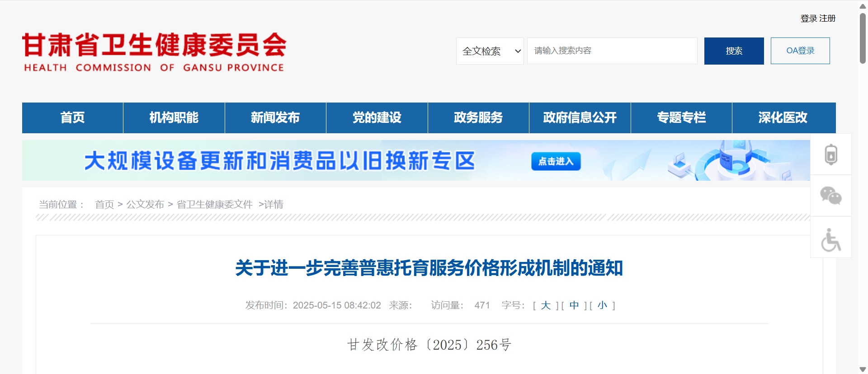Click the OA登录 button

(x=800, y=51)
